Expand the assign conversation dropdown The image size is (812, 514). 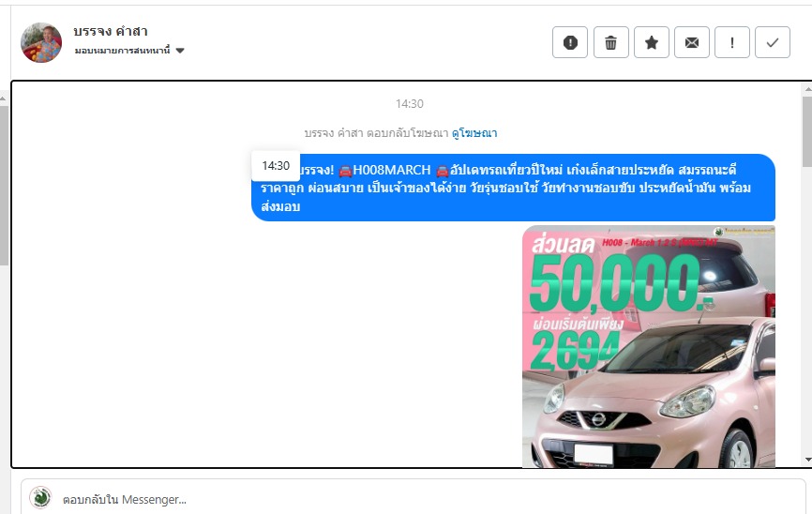pyautogui.click(x=129, y=51)
